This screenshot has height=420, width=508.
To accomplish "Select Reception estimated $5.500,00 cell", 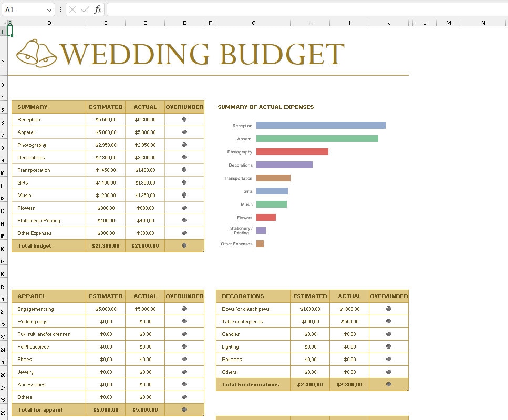I will tap(106, 119).
